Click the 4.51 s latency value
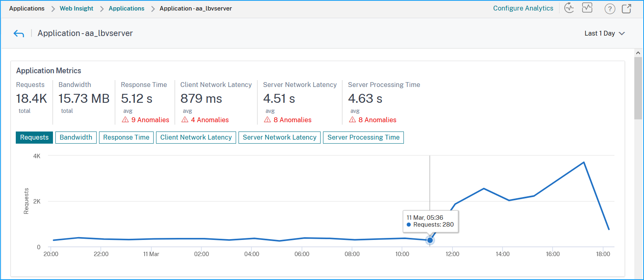 (279, 98)
